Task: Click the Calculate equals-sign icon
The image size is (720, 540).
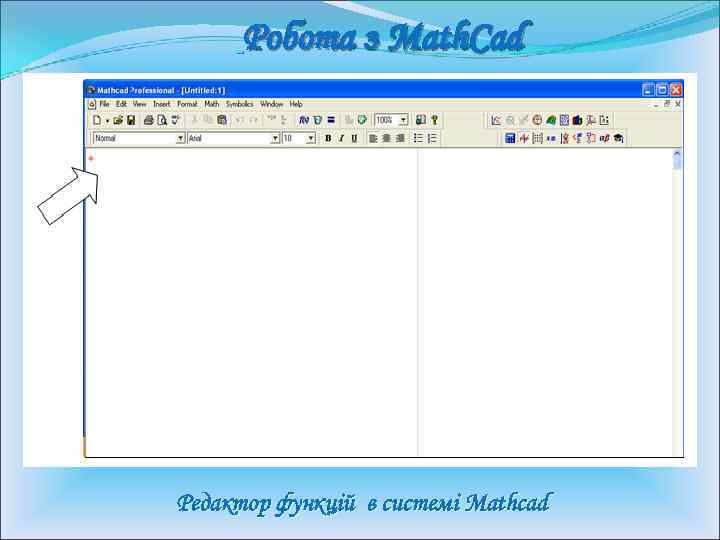Action: tap(331, 120)
